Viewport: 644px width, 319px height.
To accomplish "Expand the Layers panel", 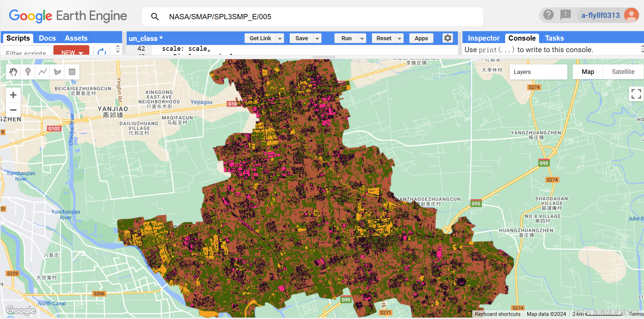I will [538, 72].
